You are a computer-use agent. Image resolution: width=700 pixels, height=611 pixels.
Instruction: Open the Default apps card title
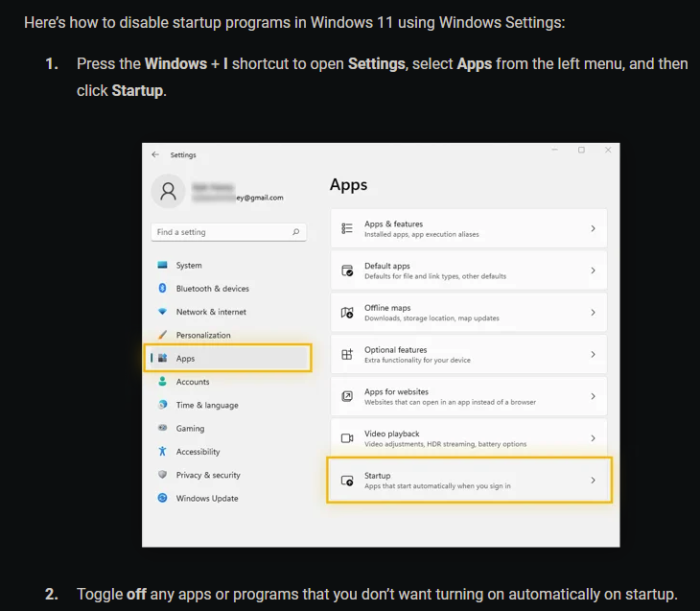387,266
